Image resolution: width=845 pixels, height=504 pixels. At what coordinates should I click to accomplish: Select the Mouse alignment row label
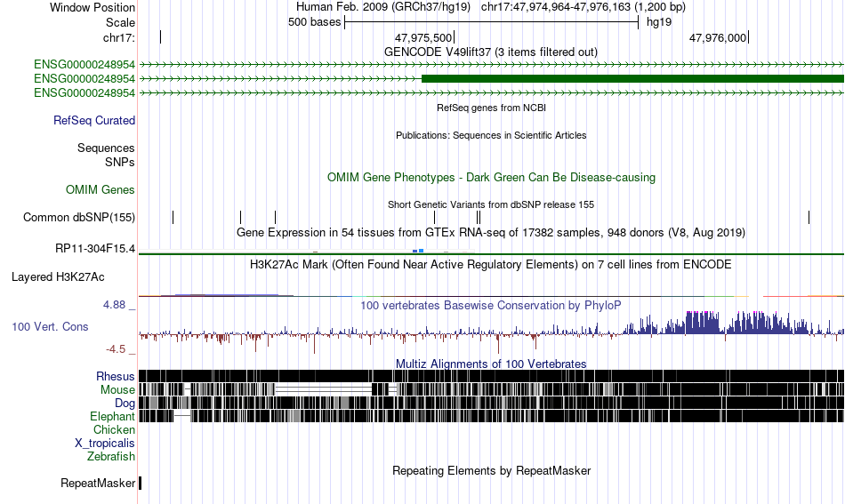(x=117, y=390)
